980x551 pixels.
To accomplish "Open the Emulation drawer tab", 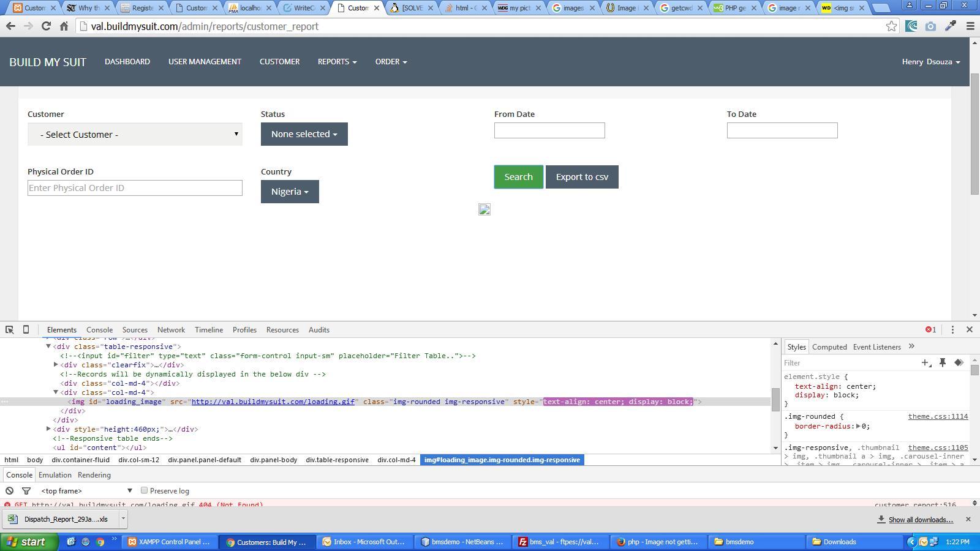I will [55, 474].
